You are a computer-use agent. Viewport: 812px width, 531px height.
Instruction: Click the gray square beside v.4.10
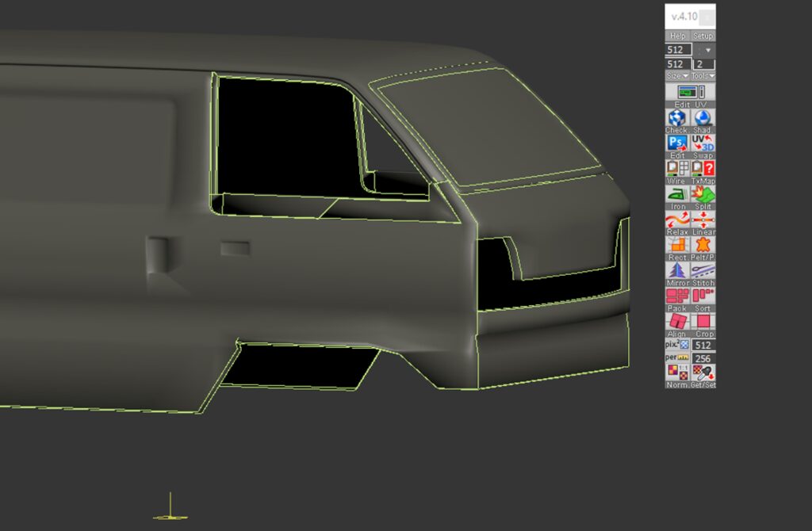[707, 18]
